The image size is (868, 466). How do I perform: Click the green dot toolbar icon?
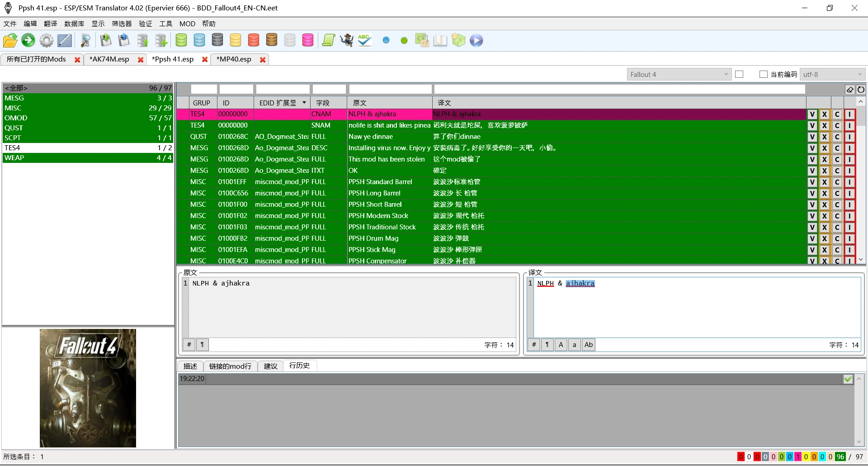(x=404, y=40)
